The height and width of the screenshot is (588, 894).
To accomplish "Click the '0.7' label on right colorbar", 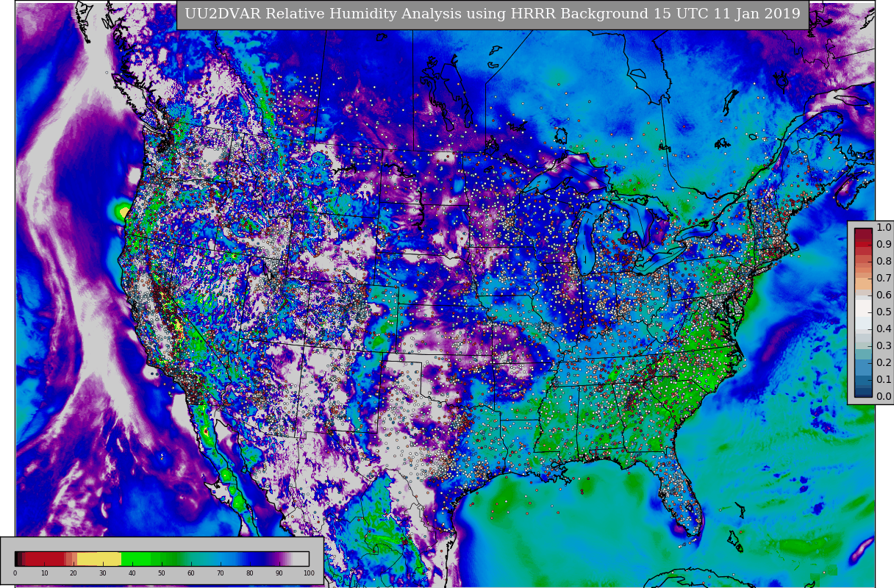I will pyautogui.click(x=884, y=278).
